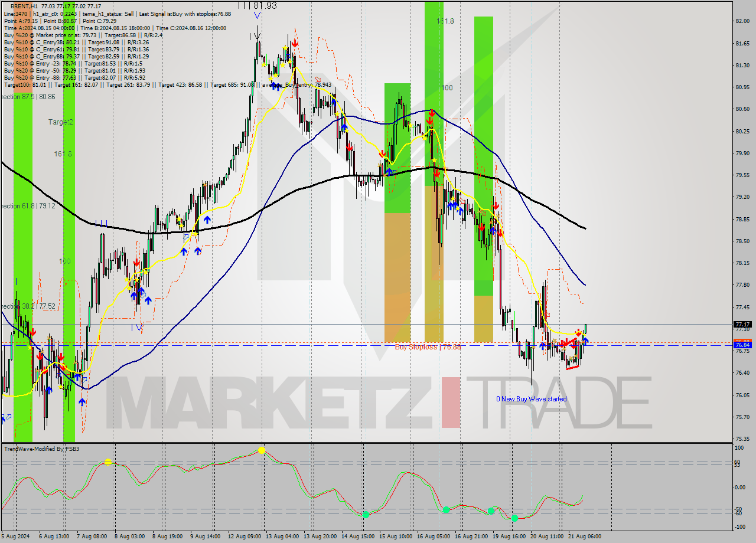
Task: Click the '12 Aug 09:00' time axis label
Action: [245, 537]
